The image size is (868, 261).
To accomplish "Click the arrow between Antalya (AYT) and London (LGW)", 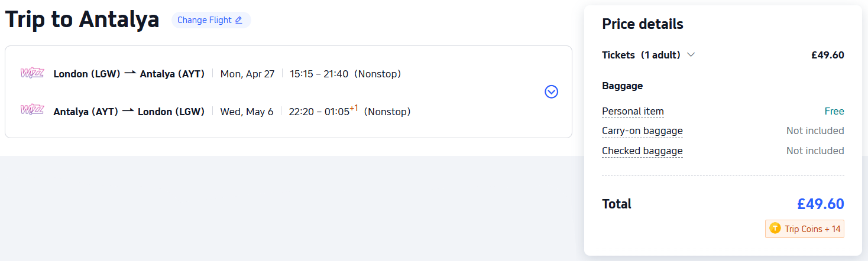I will tap(128, 111).
